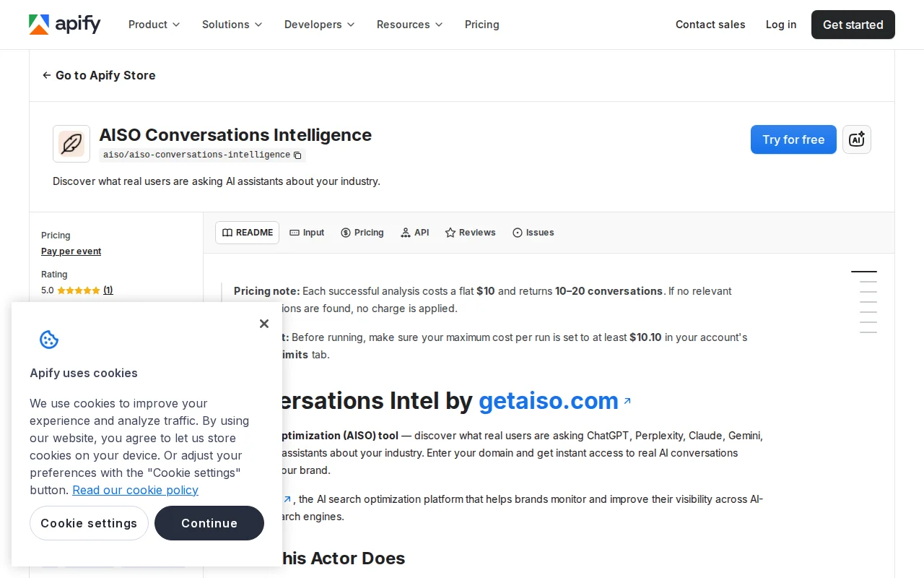
Task: Close the cookie banner with X
Action: pyautogui.click(x=264, y=324)
